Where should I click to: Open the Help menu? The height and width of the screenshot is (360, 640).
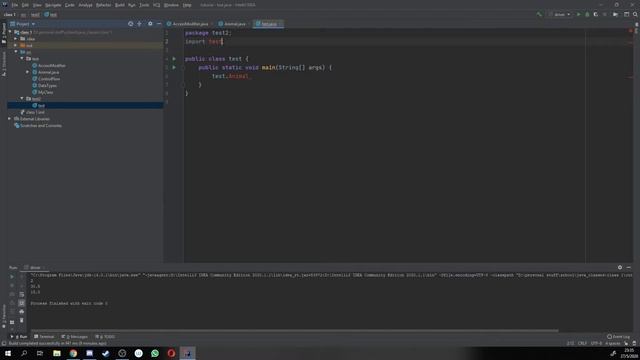click(x=187, y=5)
